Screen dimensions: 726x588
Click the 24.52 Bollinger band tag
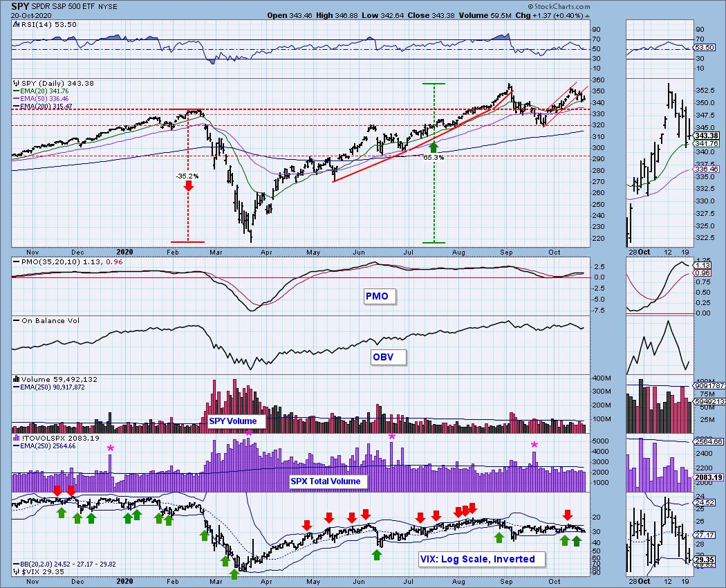[x=705, y=502]
